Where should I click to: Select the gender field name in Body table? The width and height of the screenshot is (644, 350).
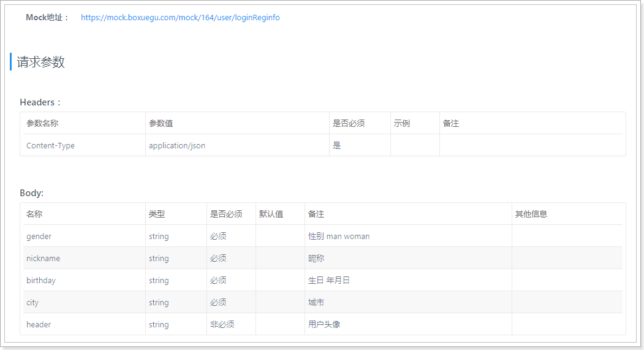click(39, 236)
